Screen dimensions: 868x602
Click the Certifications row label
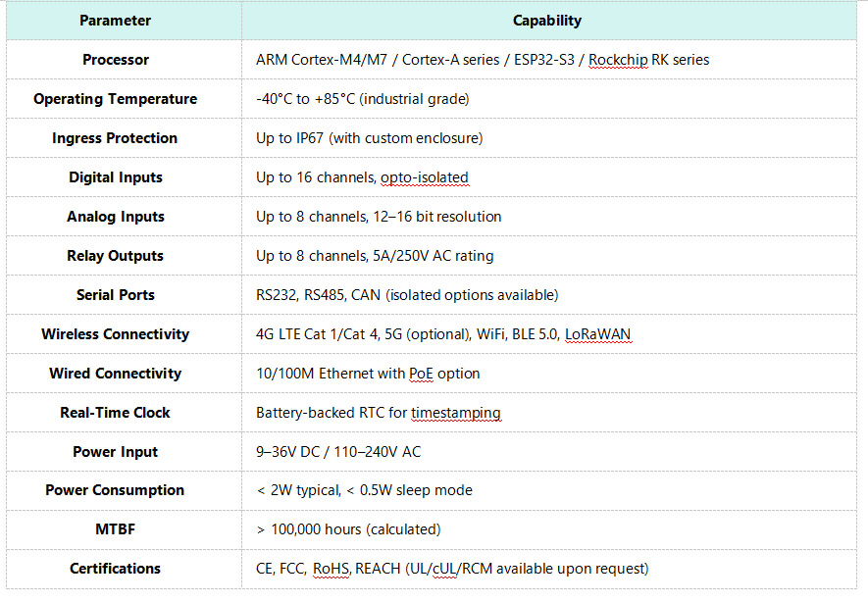pos(116,569)
